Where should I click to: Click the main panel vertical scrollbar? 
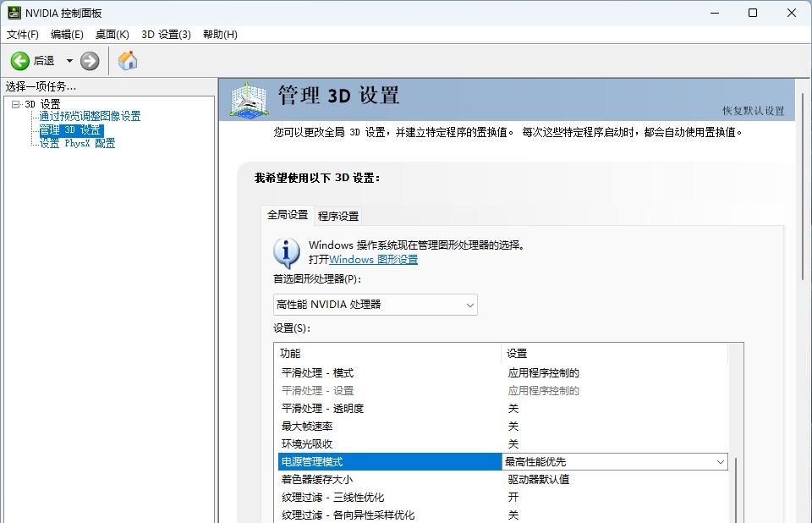pyautogui.click(x=804, y=186)
